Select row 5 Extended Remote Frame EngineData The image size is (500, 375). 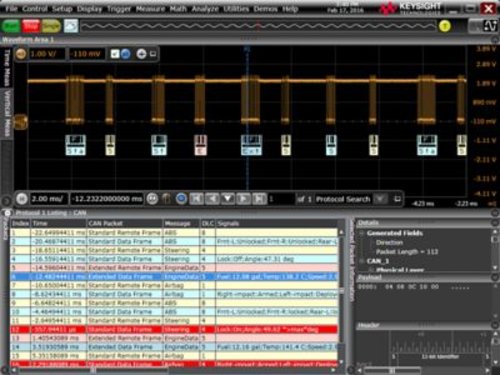pos(174,268)
